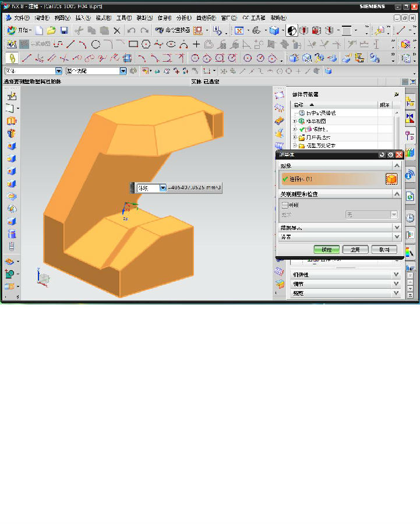This screenshot has width=420, height=524.
Task: Click the 应用 (Apply) button
Action: tap(355, 249)
